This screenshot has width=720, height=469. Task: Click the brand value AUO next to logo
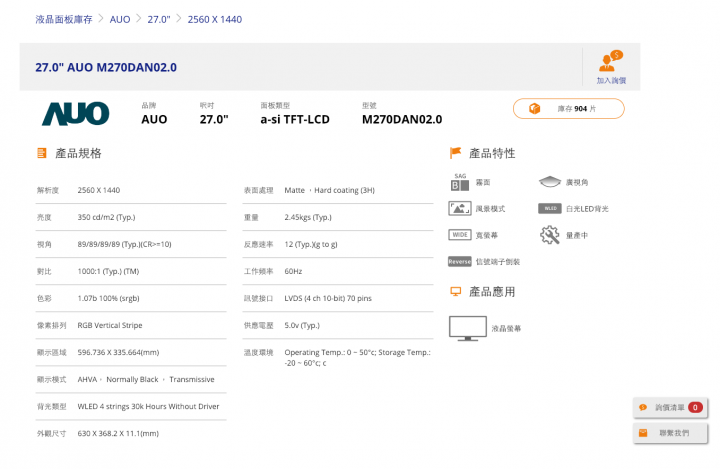pos(154,119)
